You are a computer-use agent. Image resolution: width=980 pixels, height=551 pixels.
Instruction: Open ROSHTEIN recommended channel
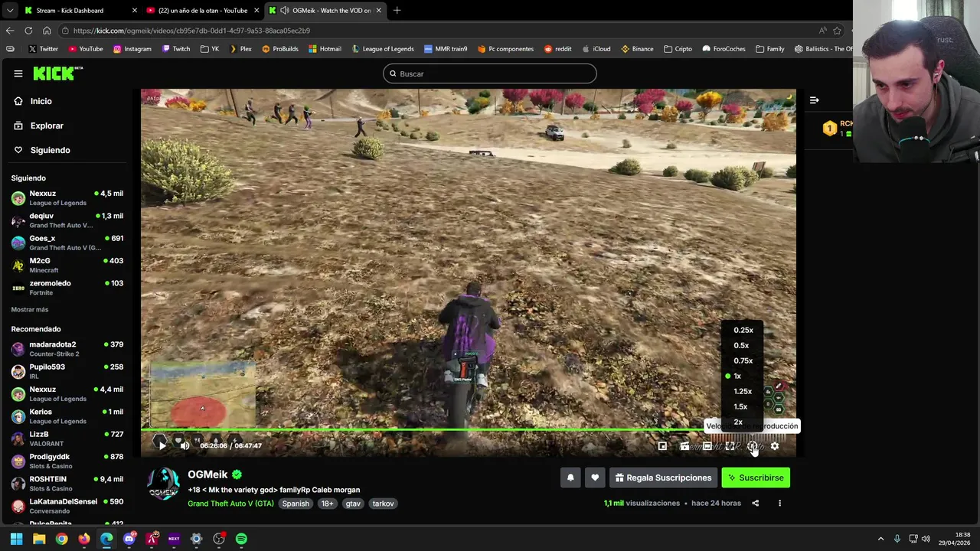67,484
